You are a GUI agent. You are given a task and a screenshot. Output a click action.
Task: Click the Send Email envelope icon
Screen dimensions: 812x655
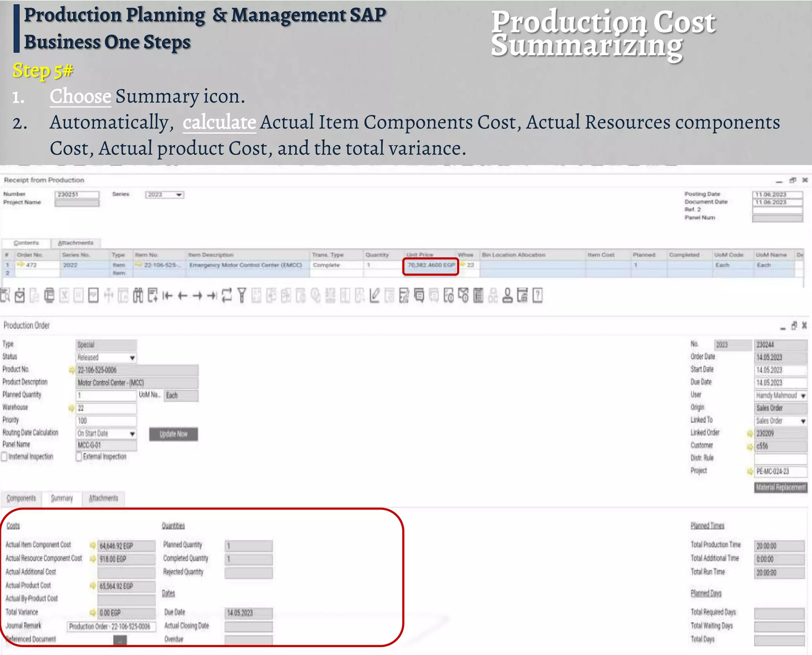20,296
